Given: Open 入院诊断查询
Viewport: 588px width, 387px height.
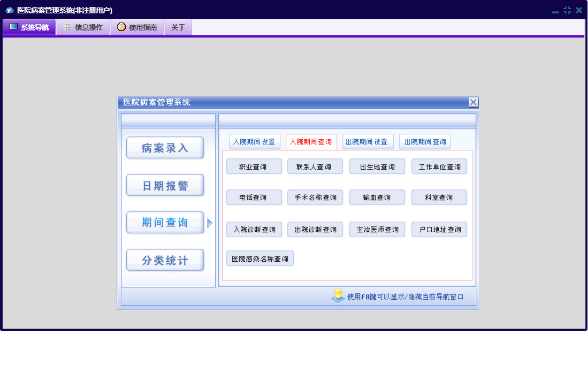Looking at the screenshot, I should pos(254,230).
